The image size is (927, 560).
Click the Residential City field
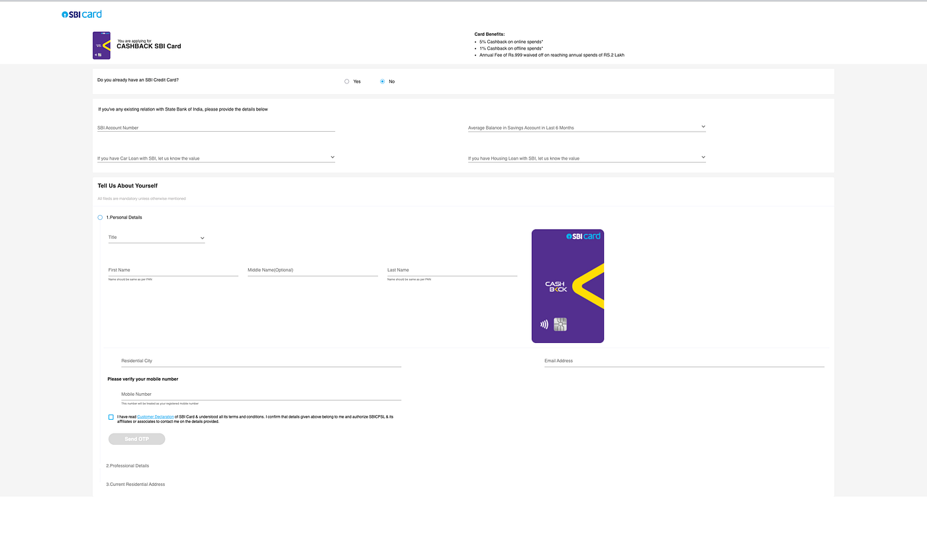click(261, 361)
